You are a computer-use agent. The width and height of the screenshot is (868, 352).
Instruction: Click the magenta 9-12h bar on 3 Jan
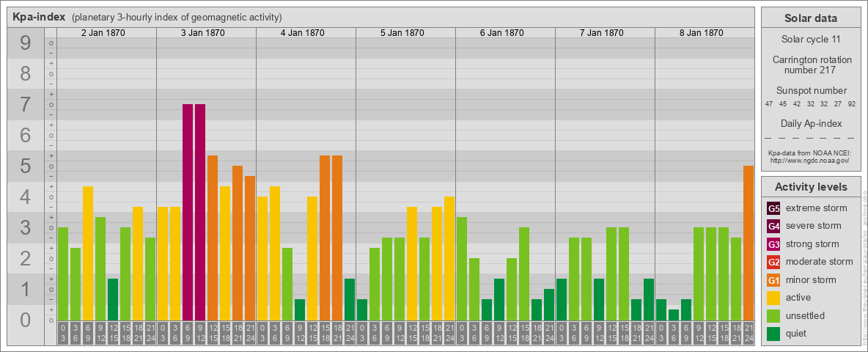coord(200,213)
